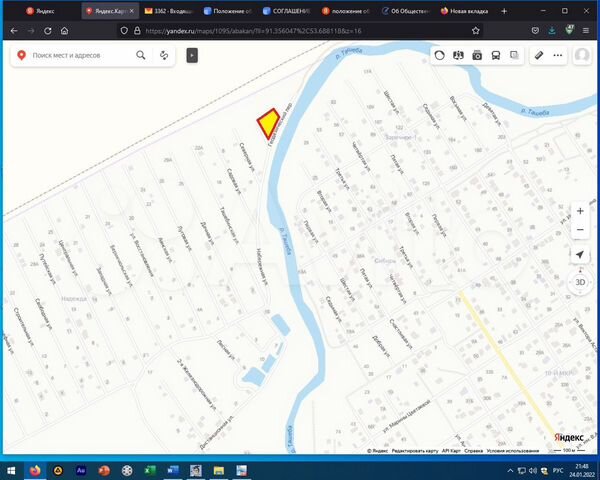Click the search places and addresses field

(x=80, y=56)
